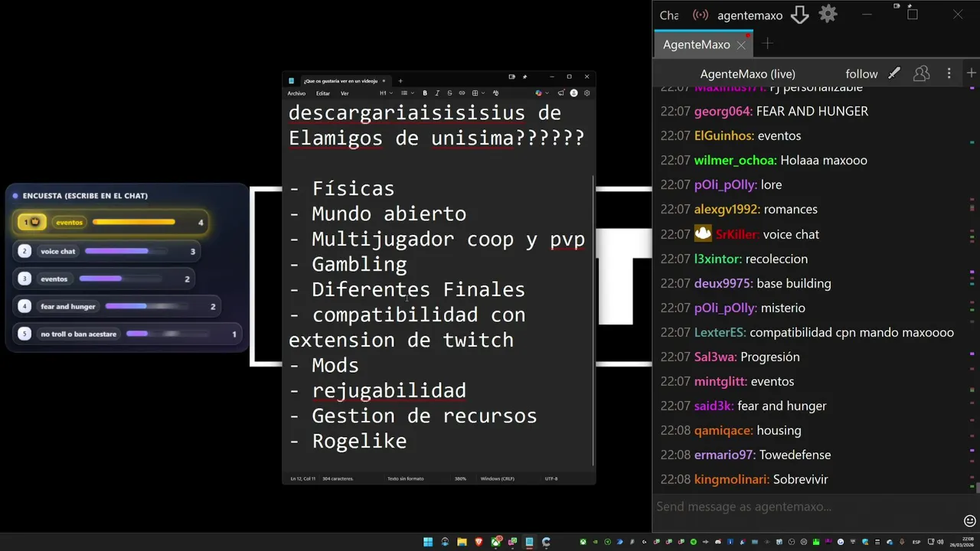Image resolution: width=980 pixels, height=551 pixels.
Task: Click username SrKiller in chat
Action: [x=737, y=234]
